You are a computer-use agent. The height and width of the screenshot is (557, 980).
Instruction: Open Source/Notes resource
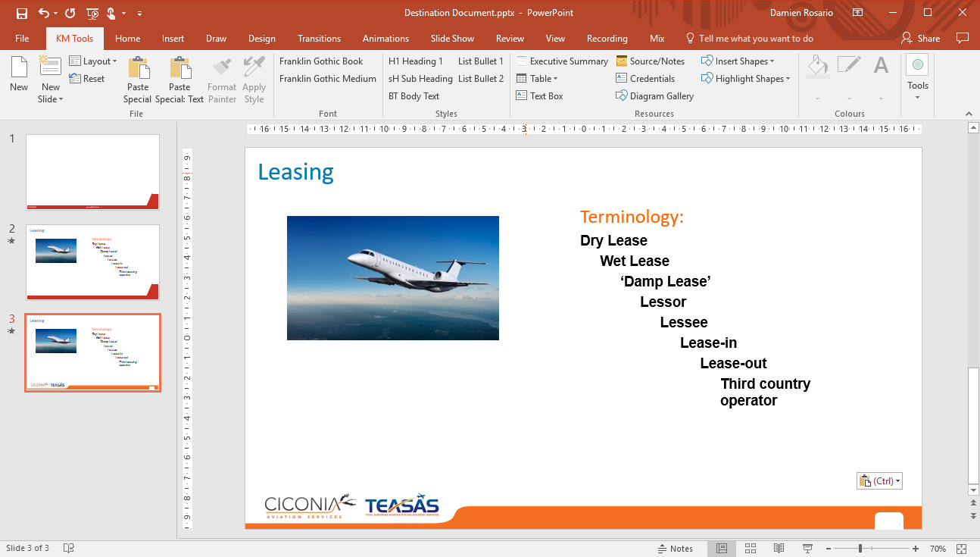[650, 61]
